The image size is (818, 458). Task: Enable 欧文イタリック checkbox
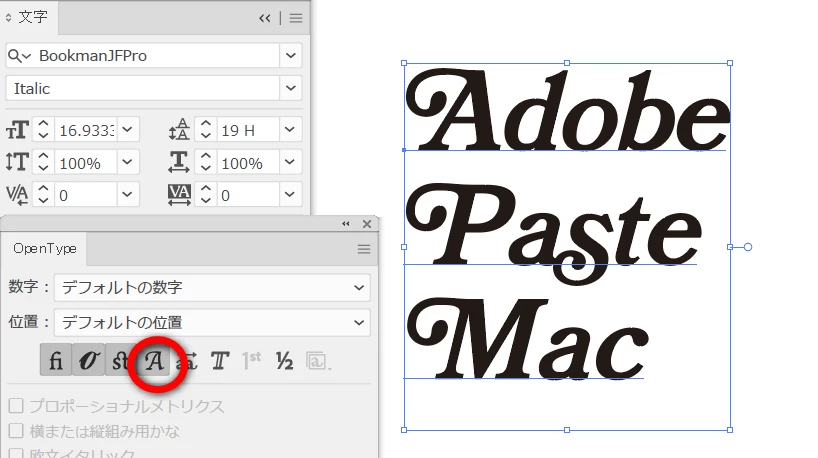(x=16, y=454)
